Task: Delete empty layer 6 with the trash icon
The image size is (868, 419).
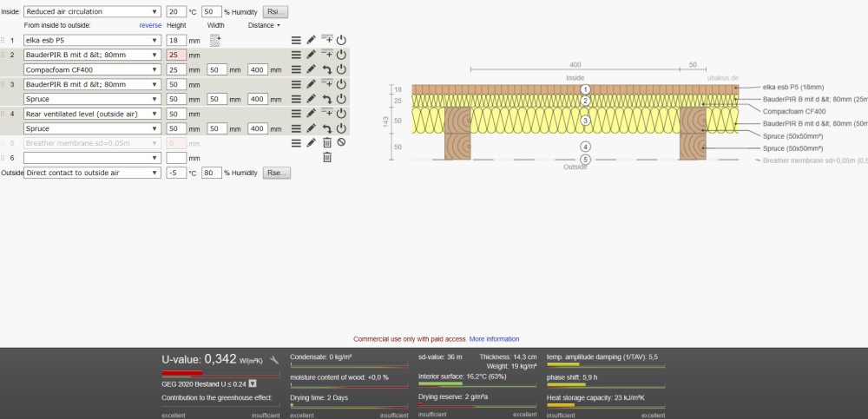Action: [x=327, y=158]
